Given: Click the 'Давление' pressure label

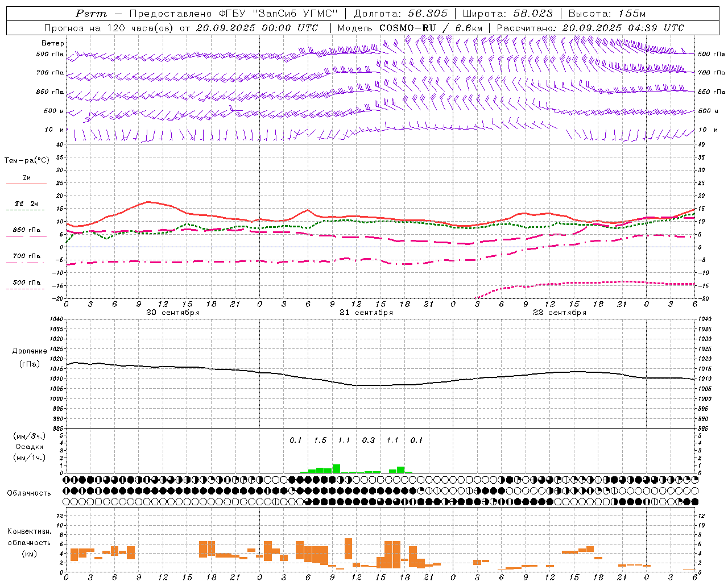Looking at the screenshot, I should 30,351.
